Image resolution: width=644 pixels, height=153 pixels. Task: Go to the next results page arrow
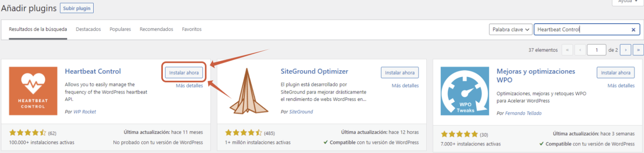click(626, 50)
